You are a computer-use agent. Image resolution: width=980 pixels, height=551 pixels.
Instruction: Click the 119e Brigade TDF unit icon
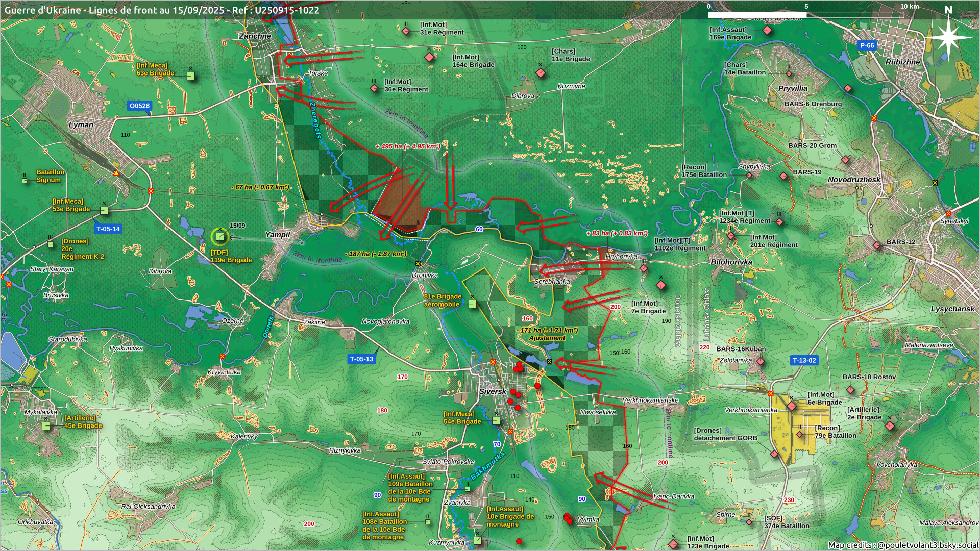[x=220, y=237]
